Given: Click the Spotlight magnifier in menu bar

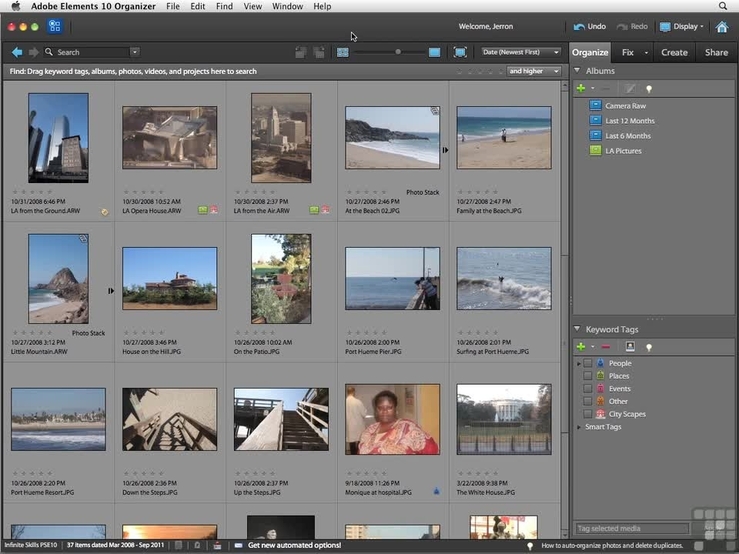Looking at the screenshot, I should (723, 6).
